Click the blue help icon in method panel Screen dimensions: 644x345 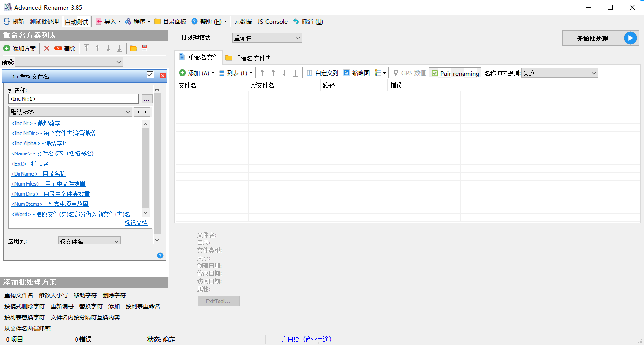[160, 256]
